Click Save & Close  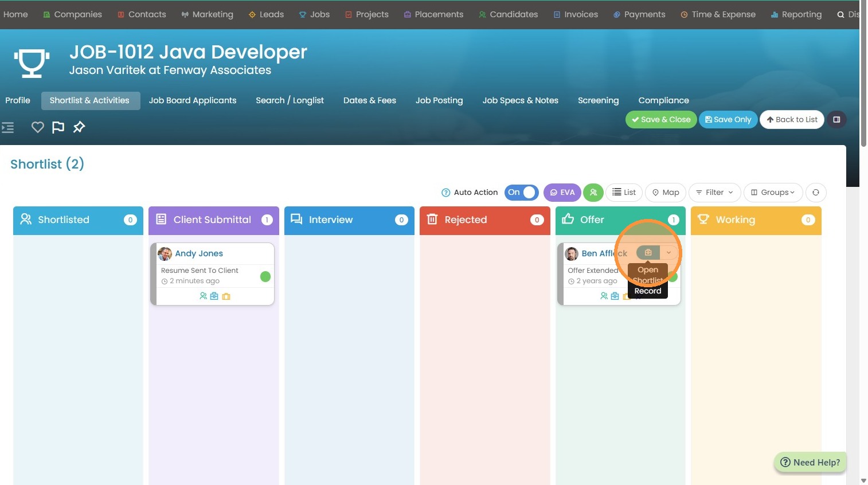click(661, 120)
